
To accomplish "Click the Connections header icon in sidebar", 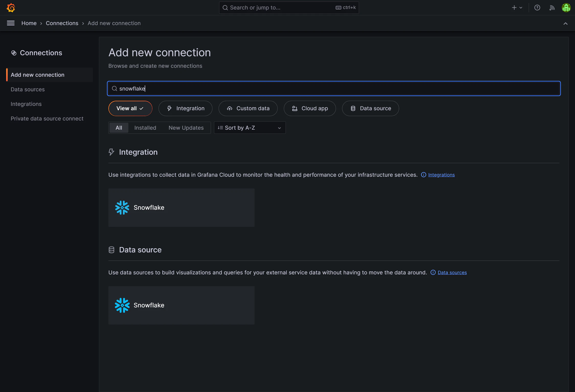I will coord(14,53).
